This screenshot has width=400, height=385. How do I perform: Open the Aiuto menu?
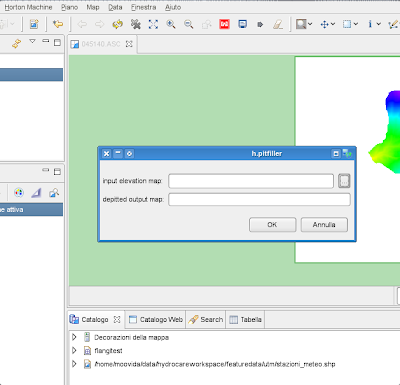[173, 7]
